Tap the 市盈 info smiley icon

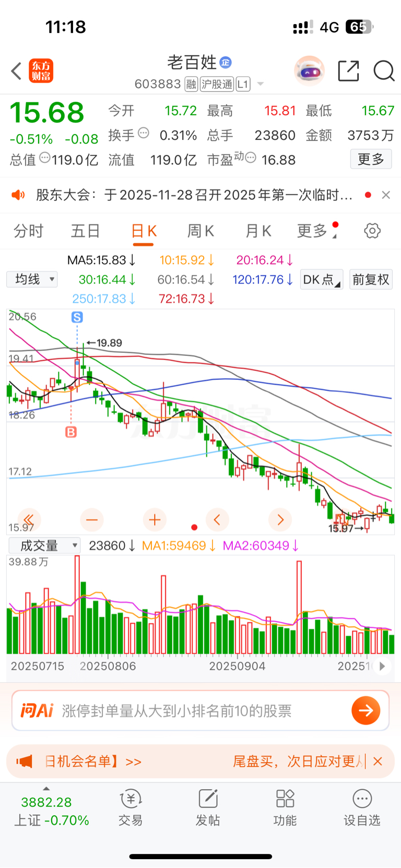[251, 158]
